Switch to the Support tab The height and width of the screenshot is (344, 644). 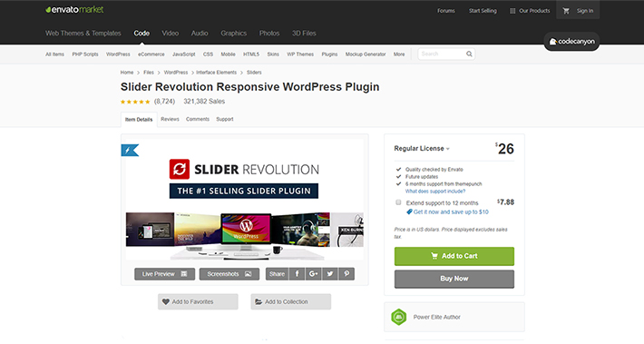pos(225,119)
